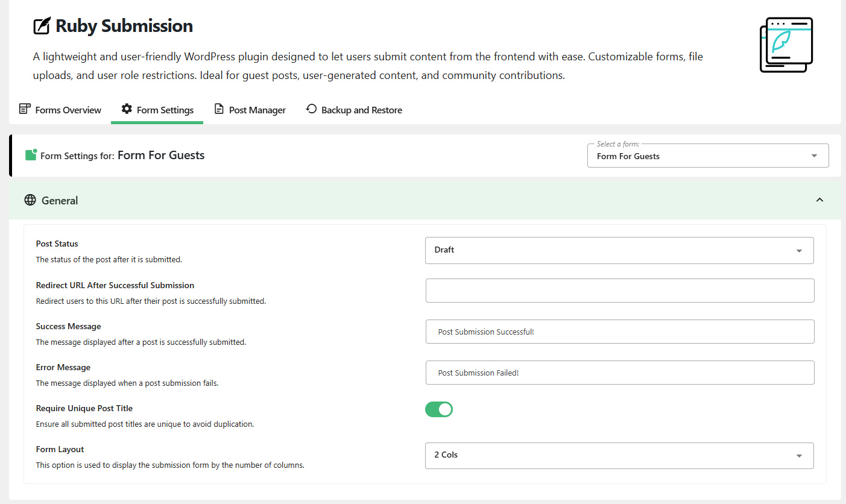The width and height of the screenshot is (846, 504).
Task: Collapse the General section with the chevron
Action: tap(819, 200)
